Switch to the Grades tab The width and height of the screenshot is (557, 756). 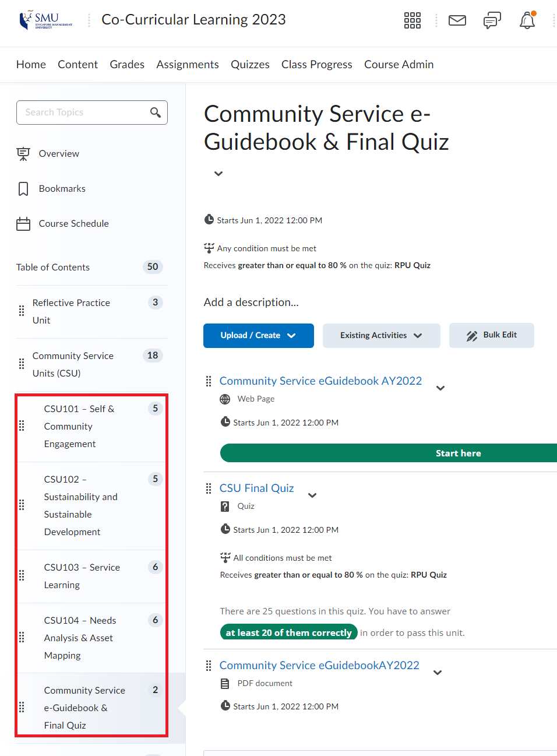click(x=127, y=65)
